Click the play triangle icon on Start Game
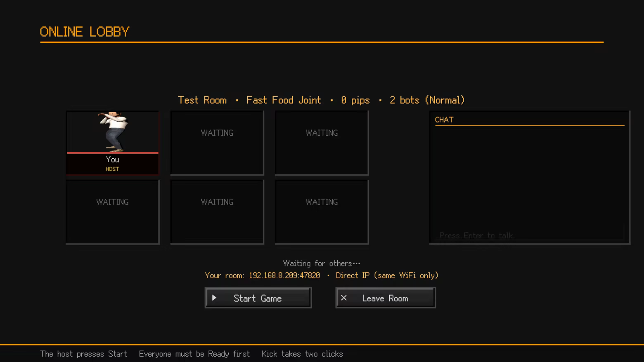Screen dimensions: 644x362 tap(214, 298)
